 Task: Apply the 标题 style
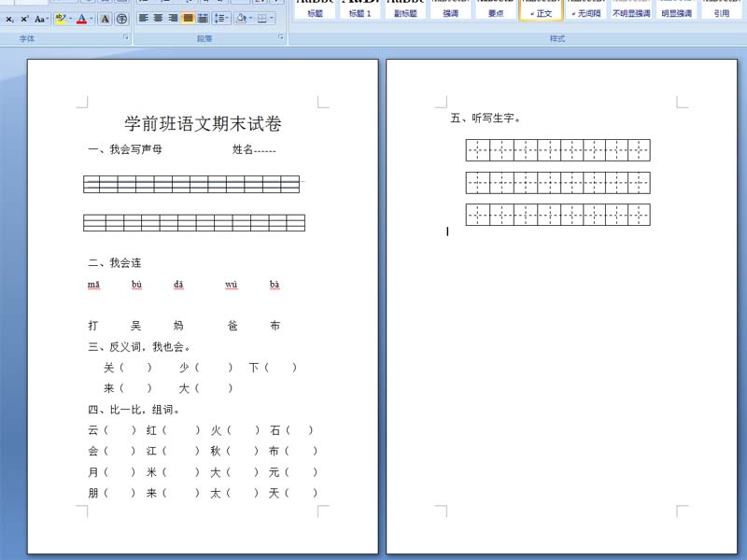315,9
